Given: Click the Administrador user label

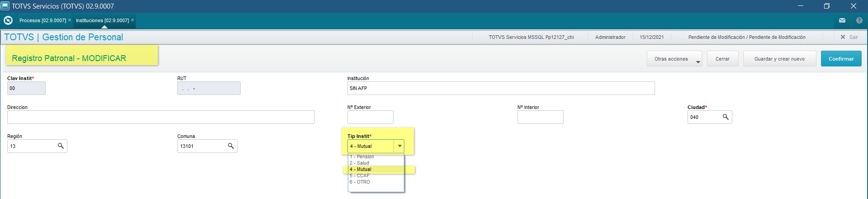Looking at the screenshot, I should (x=610, y=37).
